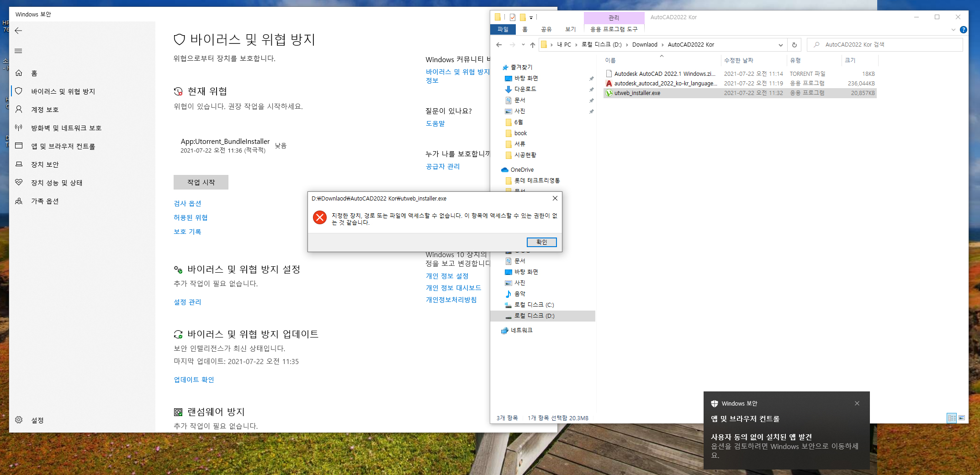Open the 공유 ribbon tab
The image size is (980, 475).
pos(546,29)
